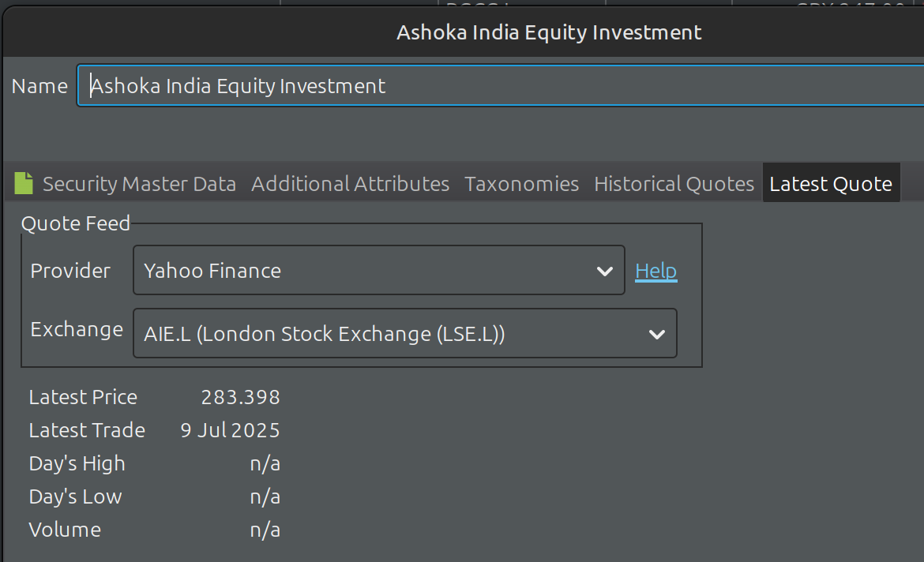This screenshot has width=924, height=562.
Task: Click the dialog title bar Ashoka India Equity Investment
Action: (x=549, y=32)
